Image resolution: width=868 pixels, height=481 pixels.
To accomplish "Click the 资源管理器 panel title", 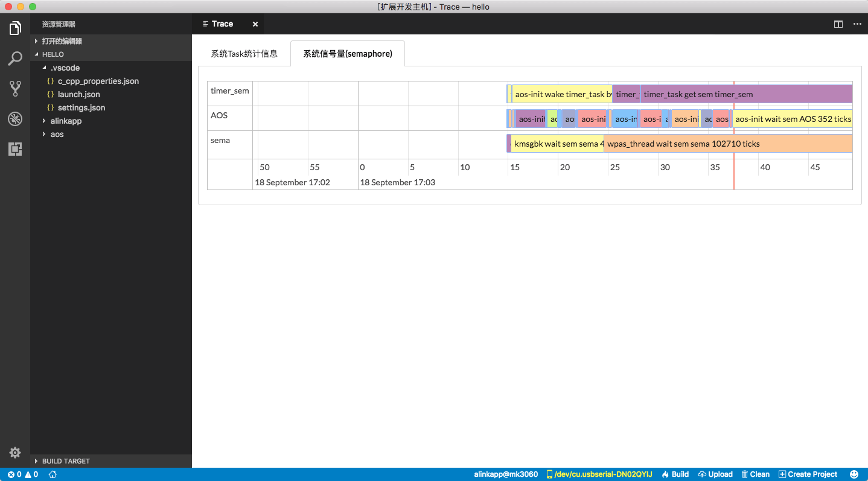I will click(x=59, y=24).
